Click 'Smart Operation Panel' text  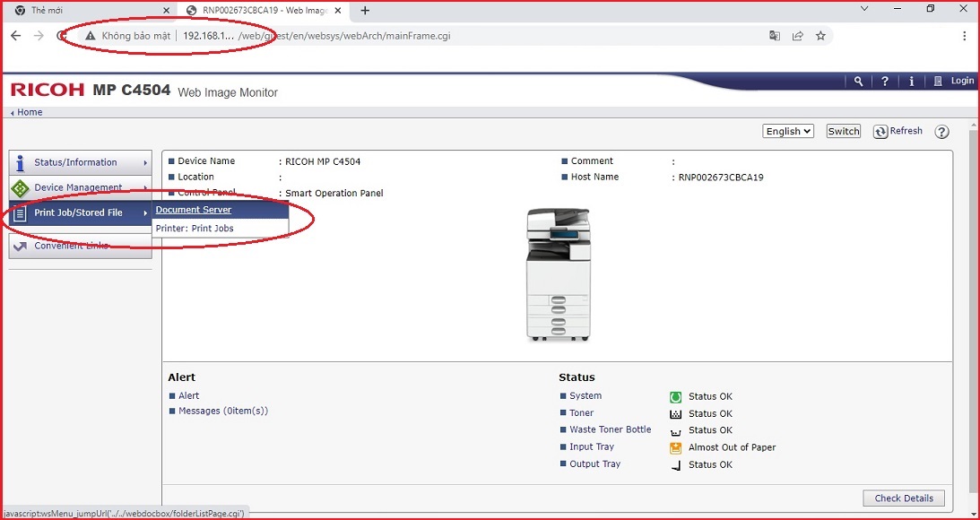click(x=334, y=194)
